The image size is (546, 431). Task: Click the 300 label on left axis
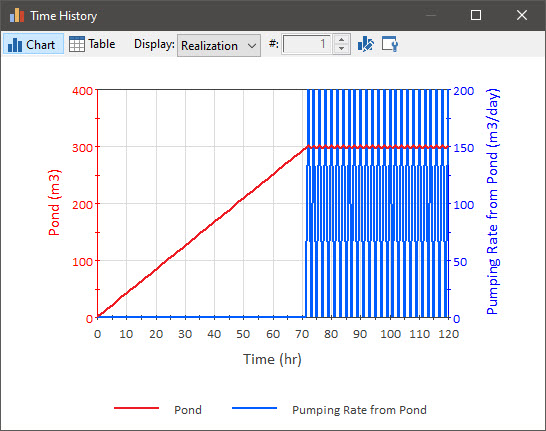[x=83, y=148]
